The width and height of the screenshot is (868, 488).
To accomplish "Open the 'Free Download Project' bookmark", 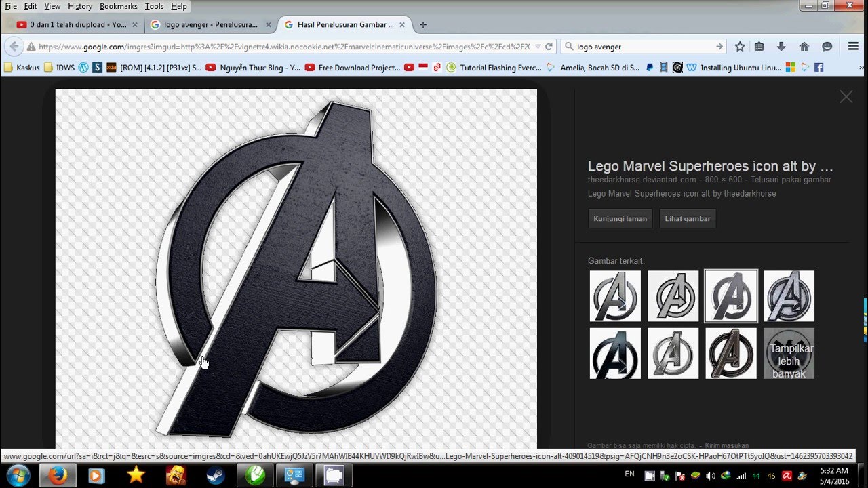I will (353, 68).
